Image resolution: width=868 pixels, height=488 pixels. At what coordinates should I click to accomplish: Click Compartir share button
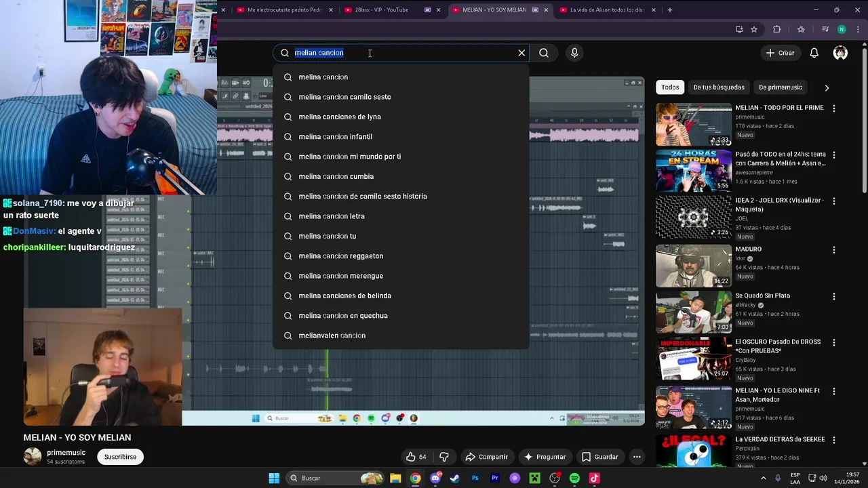click(486, 457)
